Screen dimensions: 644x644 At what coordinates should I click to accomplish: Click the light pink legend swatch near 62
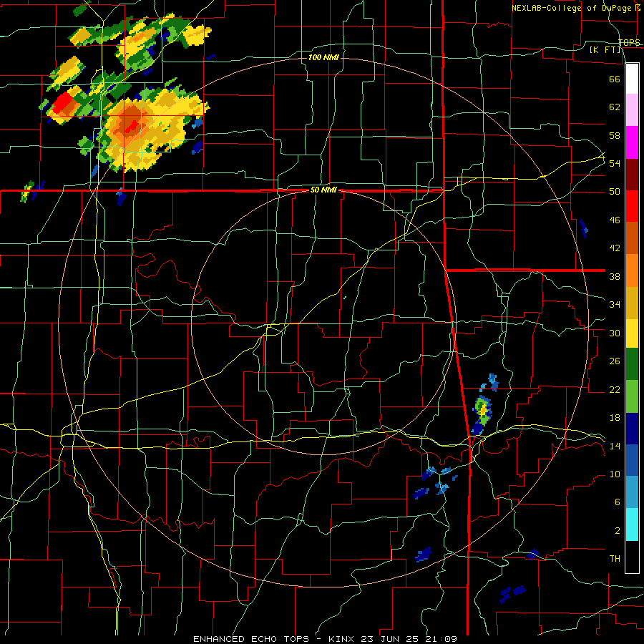[x=632, y=110]
